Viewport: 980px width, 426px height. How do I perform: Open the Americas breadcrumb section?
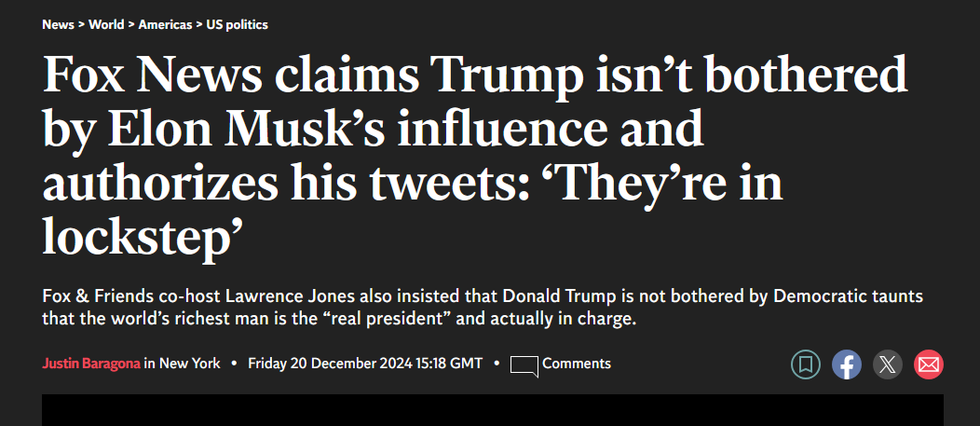pos(165,25)
